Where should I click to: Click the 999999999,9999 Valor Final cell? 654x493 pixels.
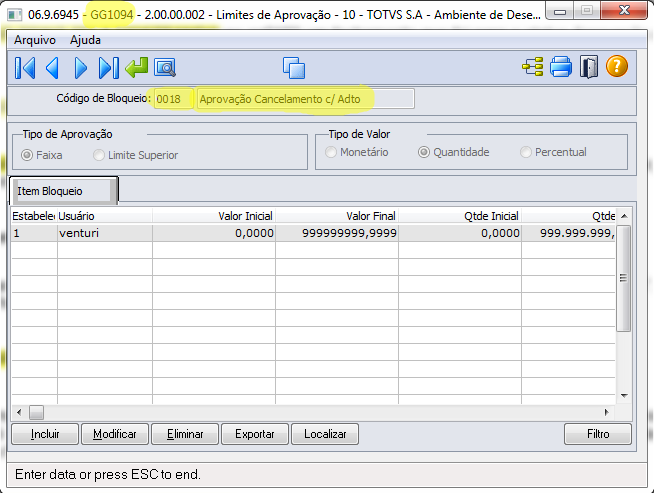337,233
